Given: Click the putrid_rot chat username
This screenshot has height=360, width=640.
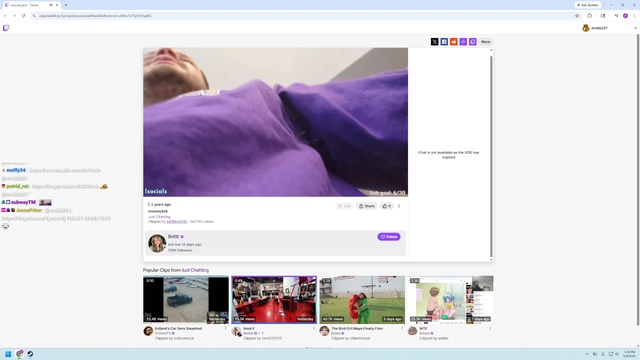Looking at the screenshot, I should tap(18, 186).
